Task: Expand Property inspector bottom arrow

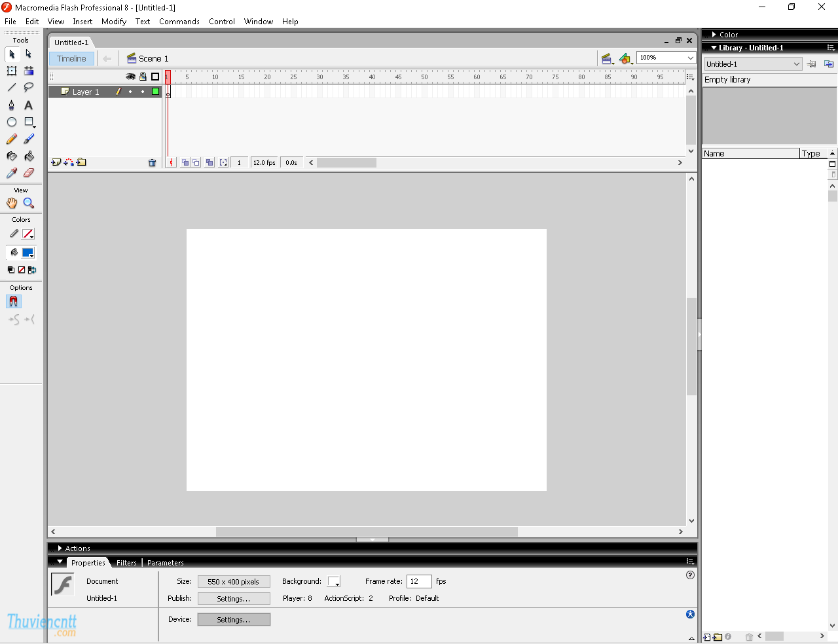Action: click(x=691, y=638)
